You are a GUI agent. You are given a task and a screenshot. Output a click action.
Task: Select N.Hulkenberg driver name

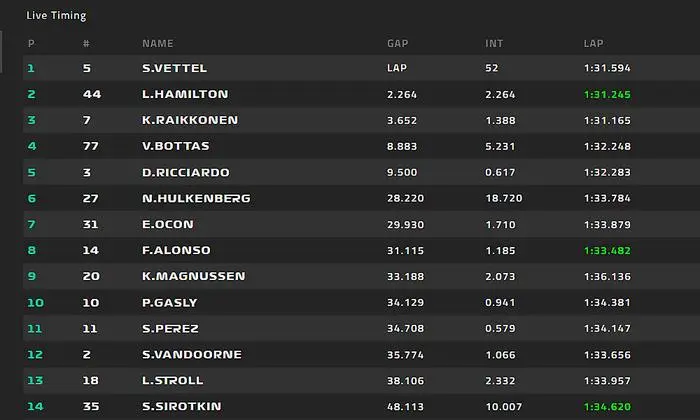(x=196, y=199)
